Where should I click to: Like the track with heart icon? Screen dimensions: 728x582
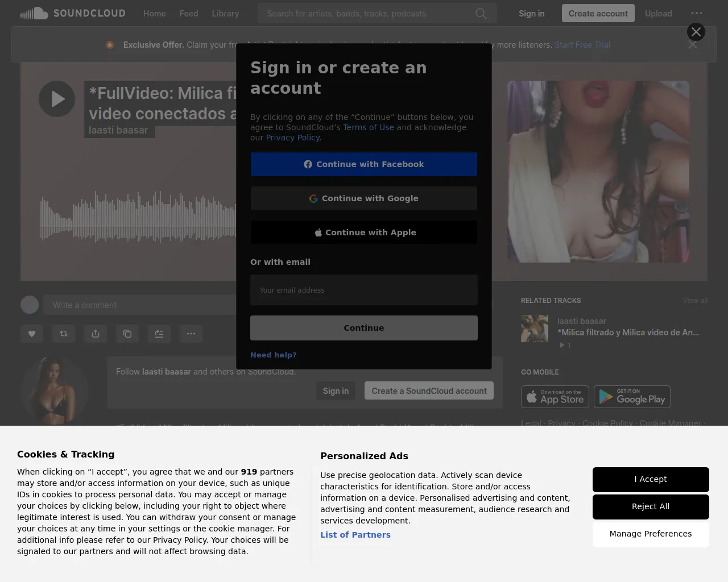(x=32, y=334)
